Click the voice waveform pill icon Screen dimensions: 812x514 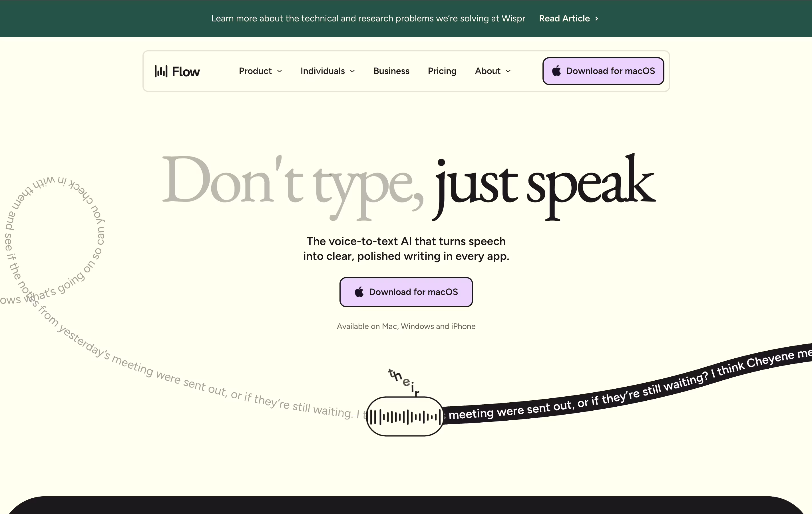click(405, 417)
